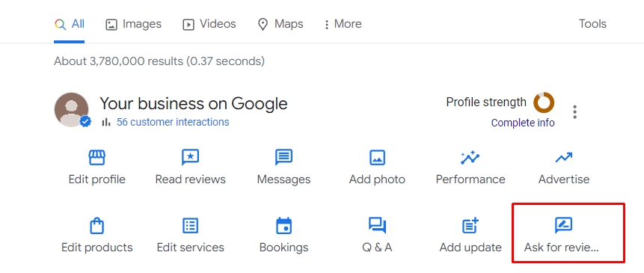Screen dimensions: 644x273
Task: Open the Edit profile storefront icon
Action: coord(97,157)
